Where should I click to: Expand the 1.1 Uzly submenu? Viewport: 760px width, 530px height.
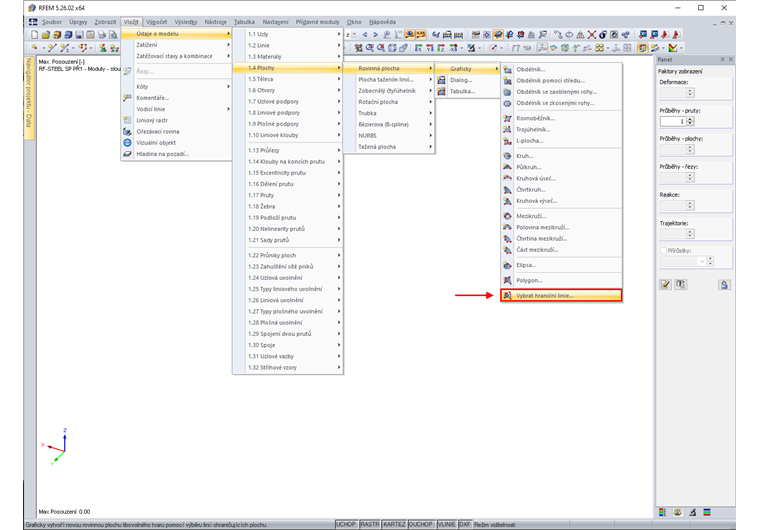pos(288,34)
